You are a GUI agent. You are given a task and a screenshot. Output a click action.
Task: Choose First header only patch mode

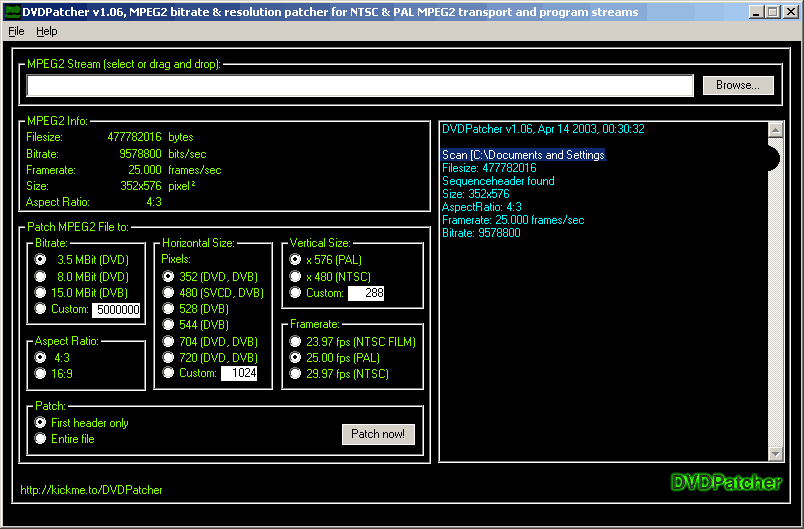(40, 422)
